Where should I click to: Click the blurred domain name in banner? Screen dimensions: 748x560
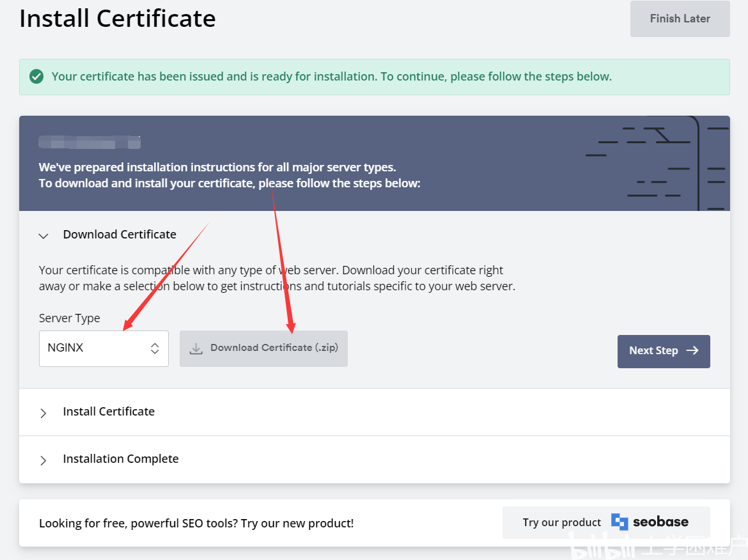point(90,142)
